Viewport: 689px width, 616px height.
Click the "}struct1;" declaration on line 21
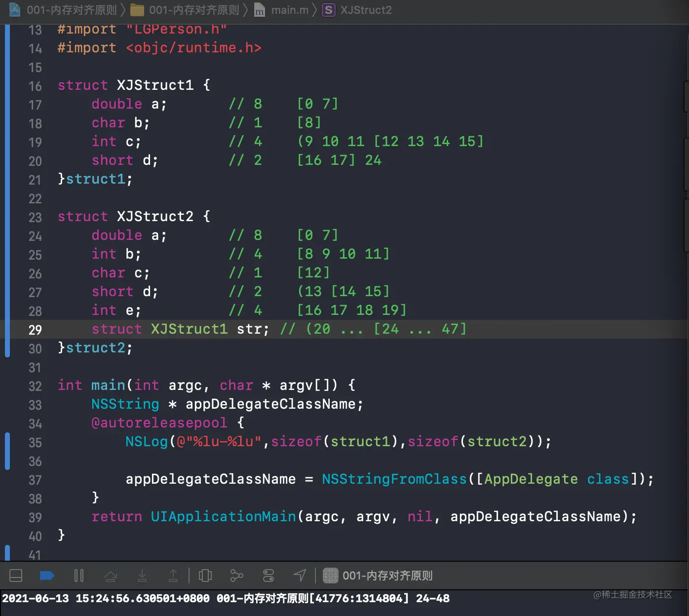[x=95, y=179]
